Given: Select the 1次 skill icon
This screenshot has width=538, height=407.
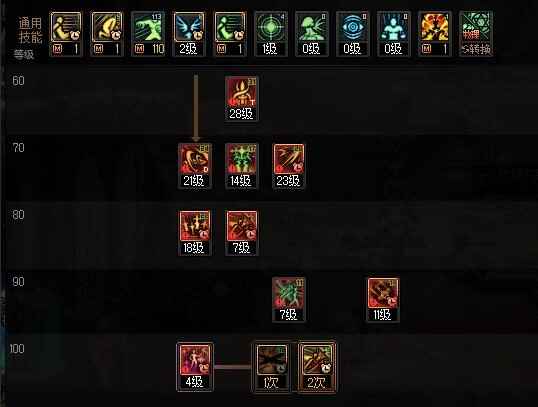Looking at the screenshot, I should [x=272, y=367].
